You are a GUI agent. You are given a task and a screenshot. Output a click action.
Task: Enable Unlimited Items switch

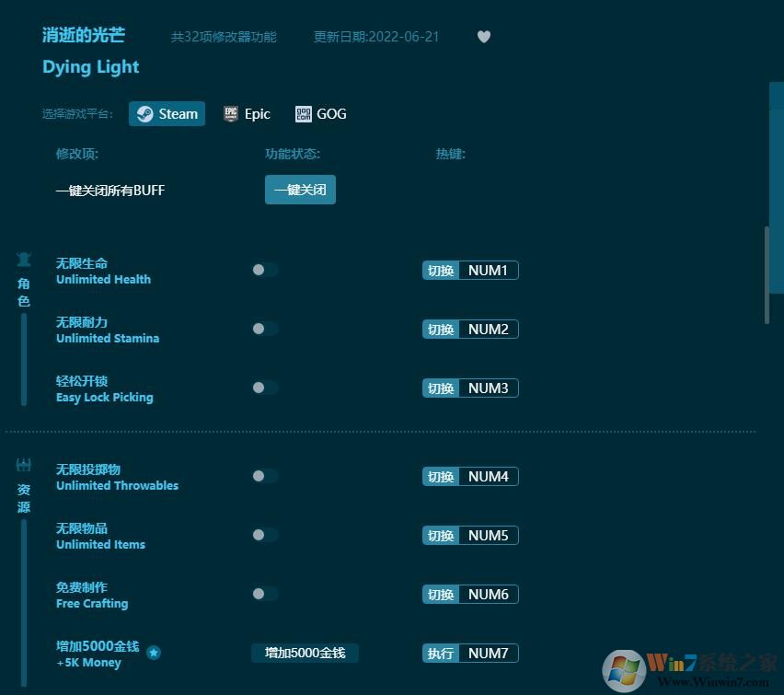click(x=265, y=535)
